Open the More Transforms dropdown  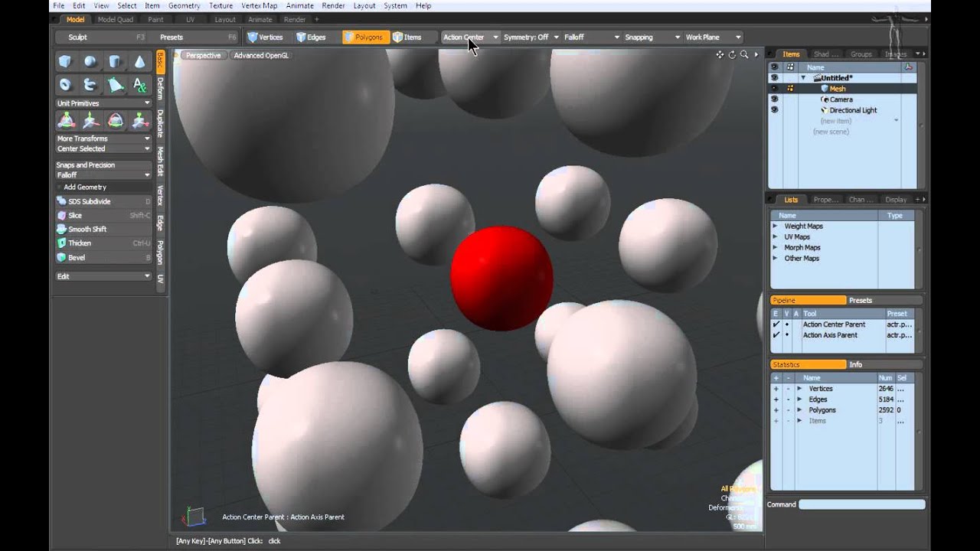[103, 139]
